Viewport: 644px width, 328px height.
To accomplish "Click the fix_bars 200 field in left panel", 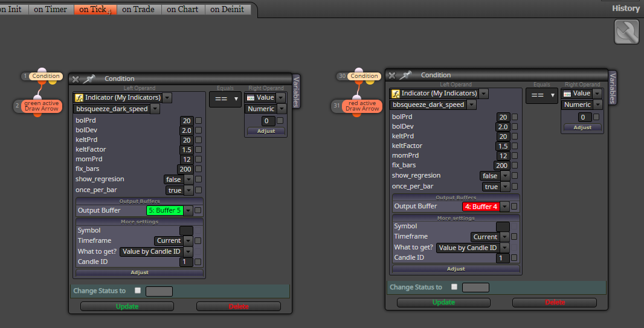I will point(185,169).
